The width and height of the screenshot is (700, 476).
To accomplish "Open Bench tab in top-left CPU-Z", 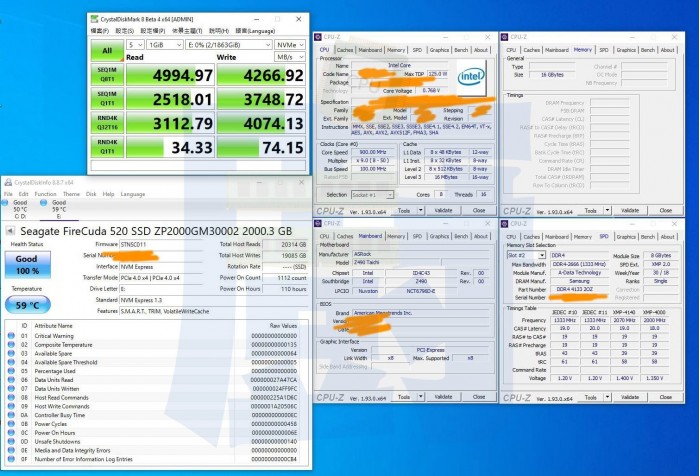I will tap(459, 49).
